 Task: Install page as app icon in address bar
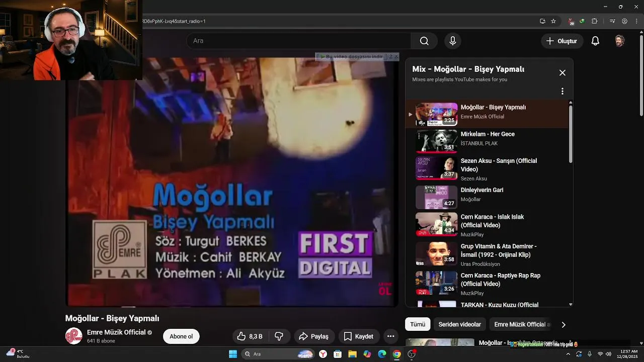point(542,21)
